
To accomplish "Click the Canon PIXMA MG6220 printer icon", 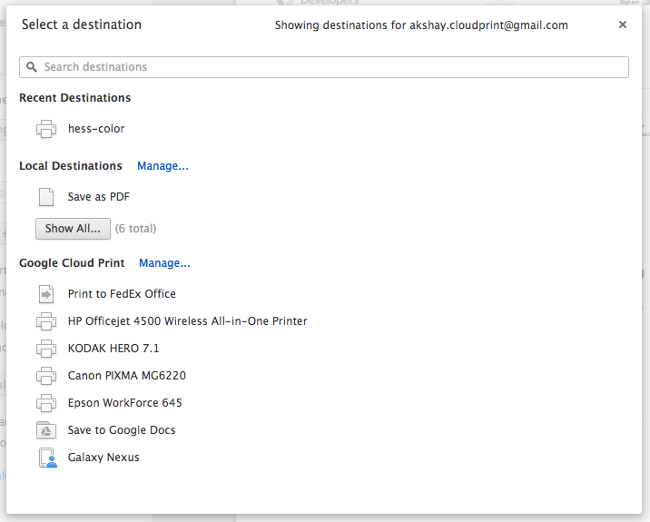I will [x=46, y=376].
